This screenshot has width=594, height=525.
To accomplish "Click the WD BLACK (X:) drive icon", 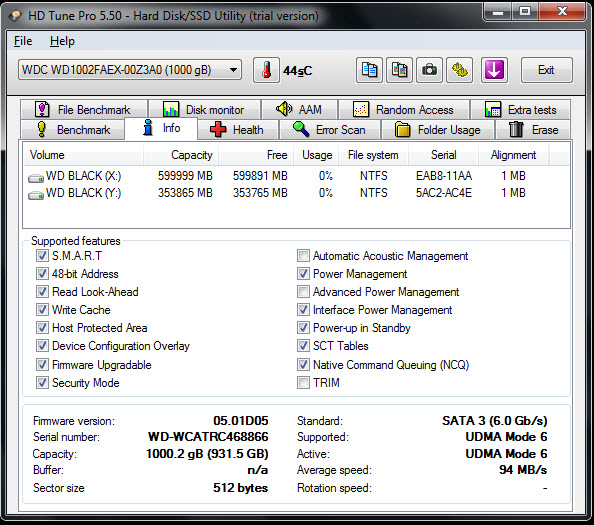I will pos(36,178).
